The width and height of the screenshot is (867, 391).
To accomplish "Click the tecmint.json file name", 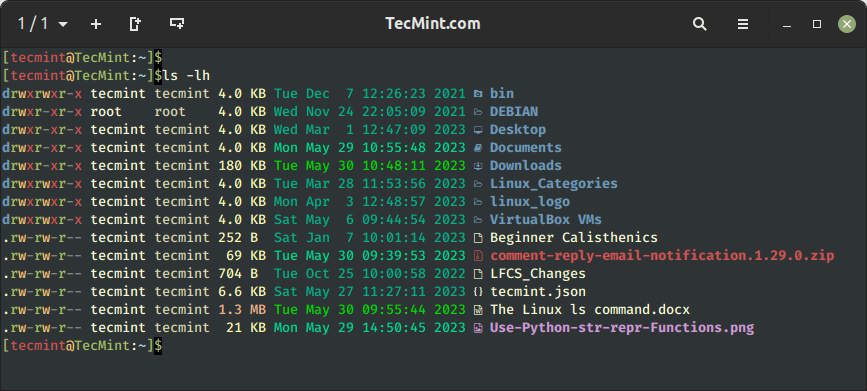I will [x=537, y=291].
